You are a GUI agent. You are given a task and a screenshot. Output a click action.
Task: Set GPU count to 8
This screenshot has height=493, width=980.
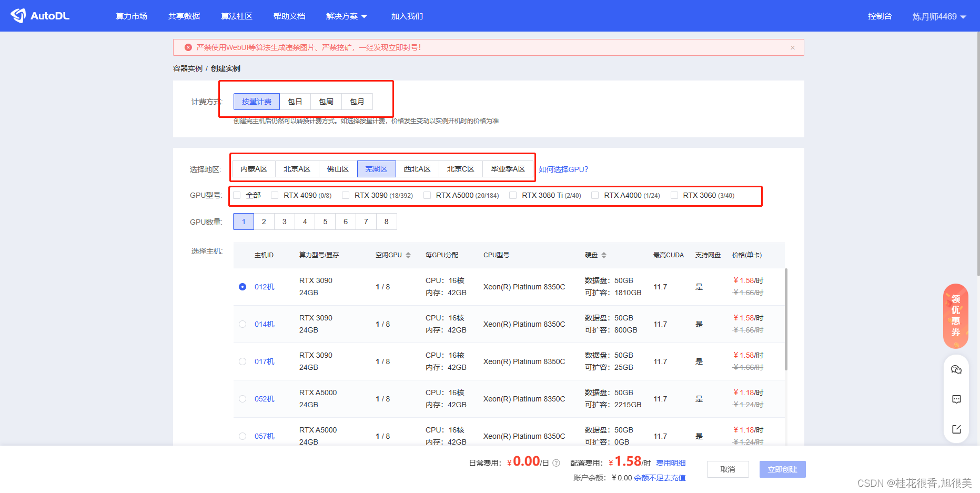pyautogui.click(x=387, y=222)
